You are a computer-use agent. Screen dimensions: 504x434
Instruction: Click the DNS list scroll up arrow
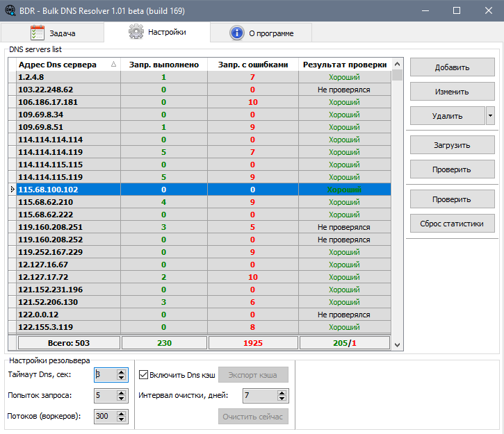397,64
